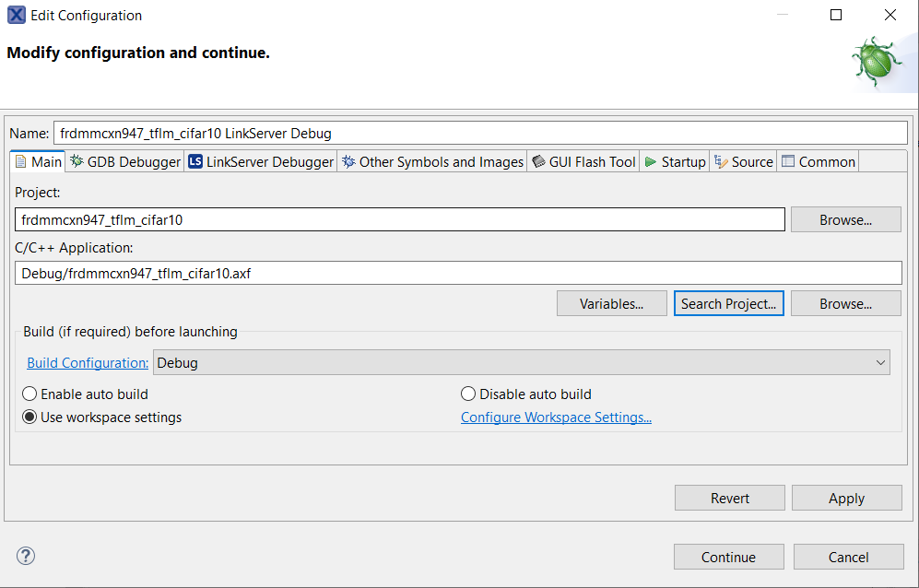Click Browse next to Project field
This screenshot has width=919, height=588.
tap(845, 220)
